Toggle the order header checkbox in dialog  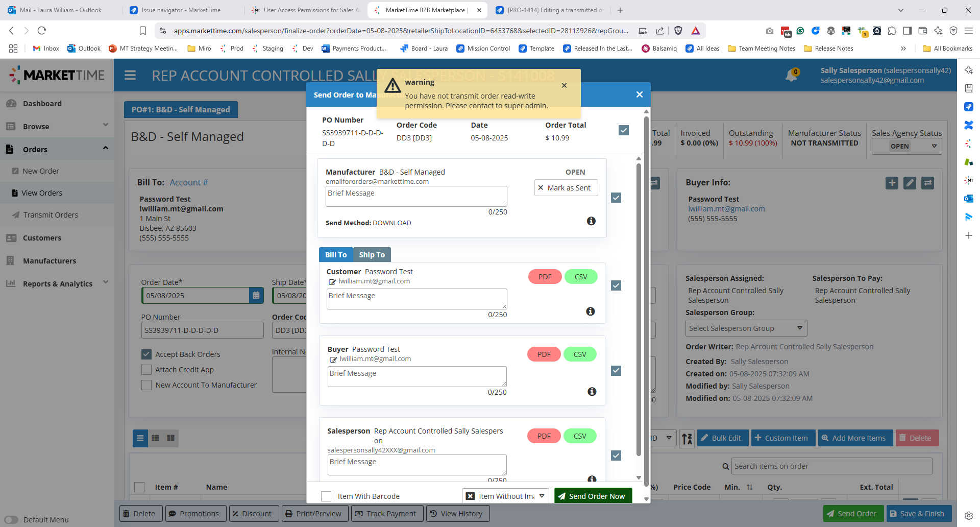tap(624, 130)
